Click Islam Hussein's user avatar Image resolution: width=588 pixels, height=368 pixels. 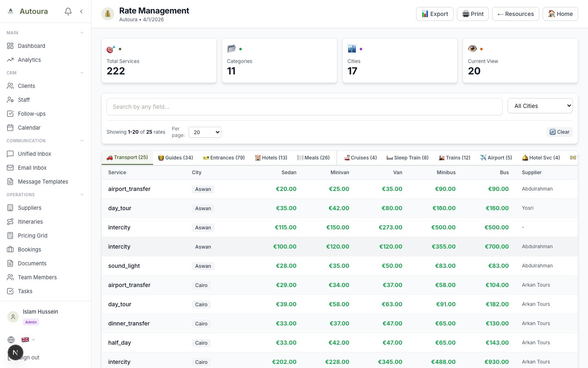(x=13, y=316)
